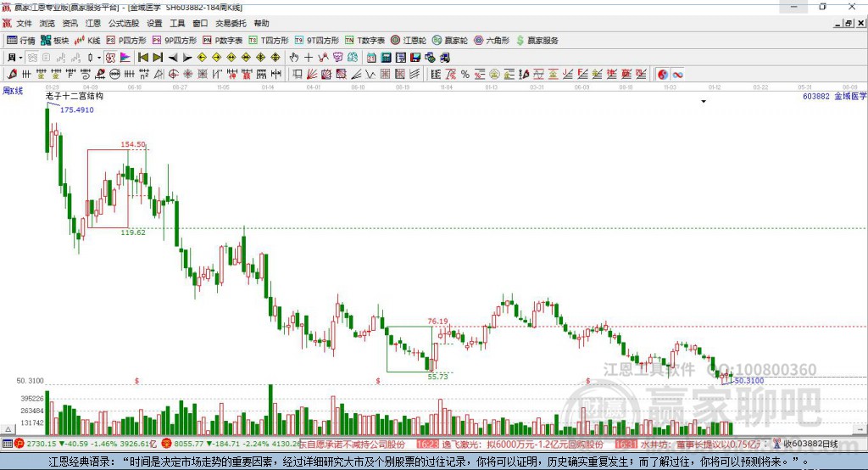868x470 pixels.
Task: Click the pink flag chart icon
Action: coord(125,58)
